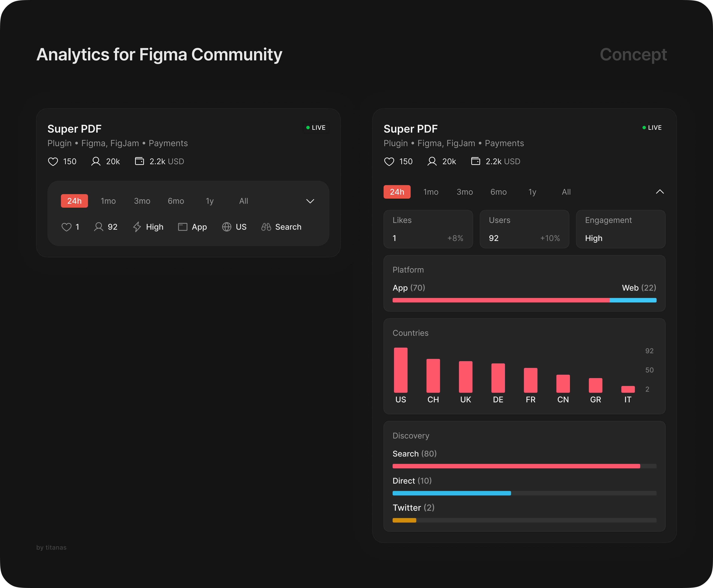Click the Super PDF title in right card
The width and height of the screenshot is (713, 588).
411,129
